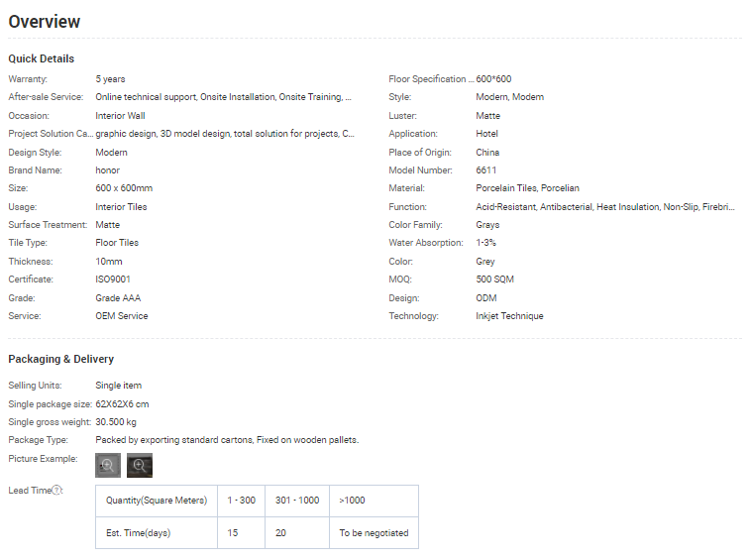Click the '301 - 1000' quantity cell
This screenshot has height=560, width=750.
click(297, 501)
